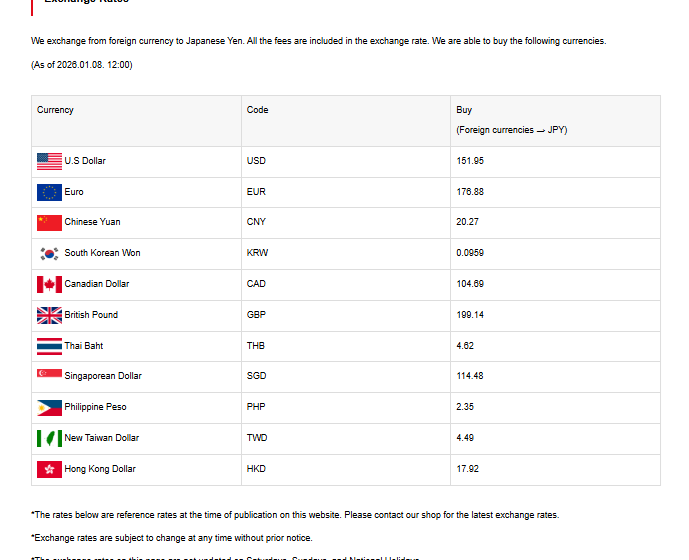
Task: Click the USD rate value 151.95
Action: pos(469,161)
